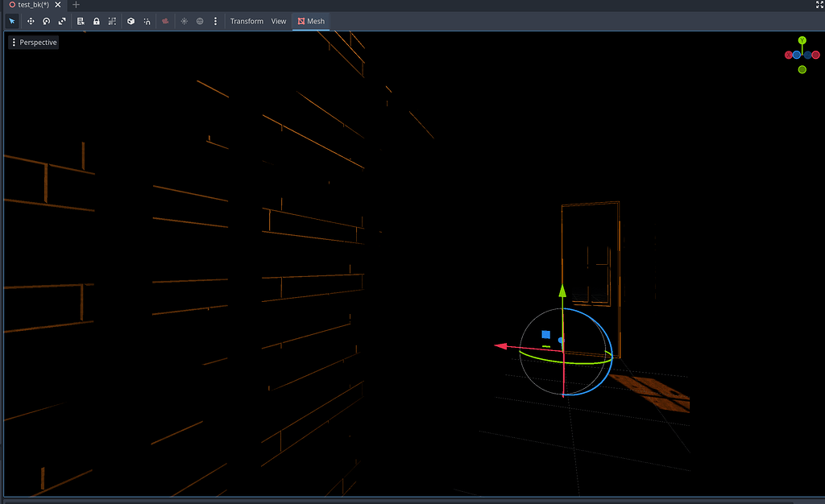Group the selected nodes
The width and height of the screenshot is (825, 504).
112,21
